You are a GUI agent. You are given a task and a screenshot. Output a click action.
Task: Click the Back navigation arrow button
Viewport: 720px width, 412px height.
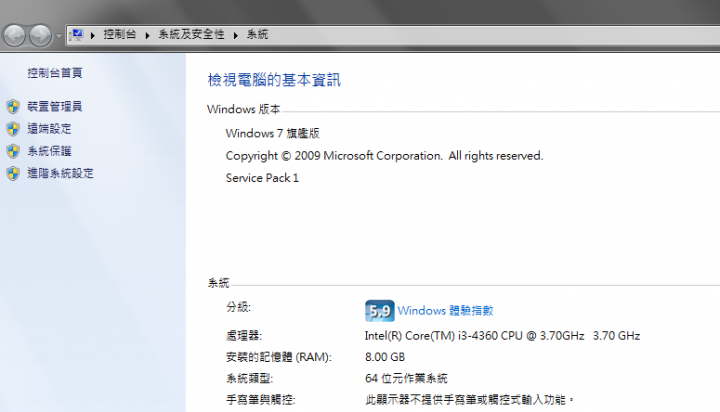[x=14, y=35]
